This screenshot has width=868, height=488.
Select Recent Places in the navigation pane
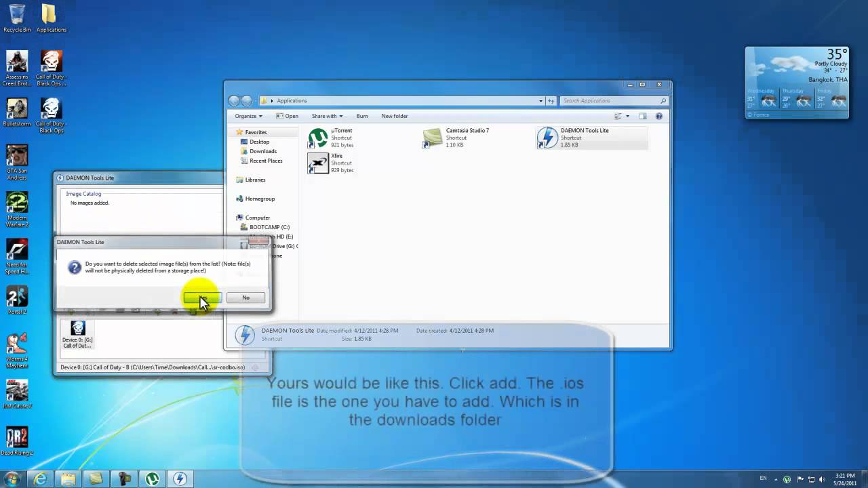266,161
